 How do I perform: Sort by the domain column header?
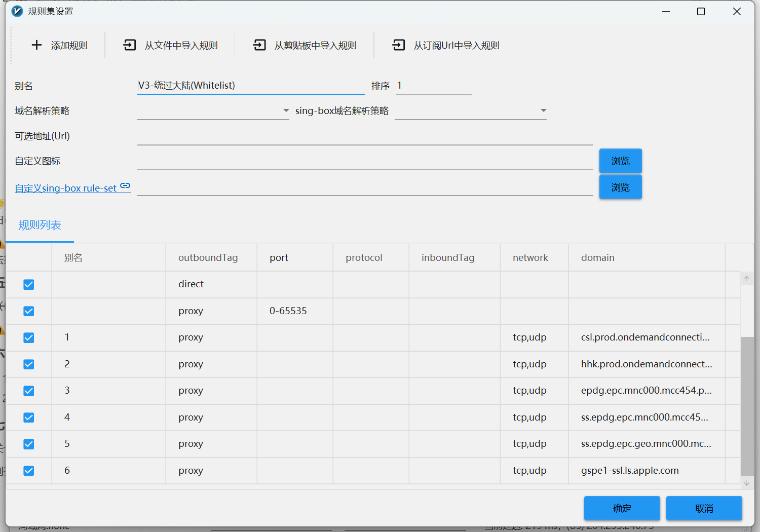[647, 257]
